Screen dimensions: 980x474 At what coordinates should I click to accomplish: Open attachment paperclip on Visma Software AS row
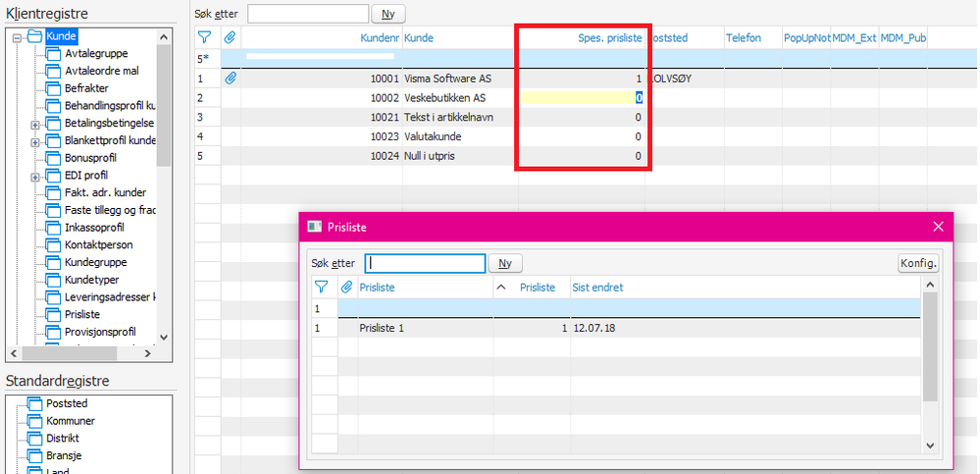coord(231,79)
